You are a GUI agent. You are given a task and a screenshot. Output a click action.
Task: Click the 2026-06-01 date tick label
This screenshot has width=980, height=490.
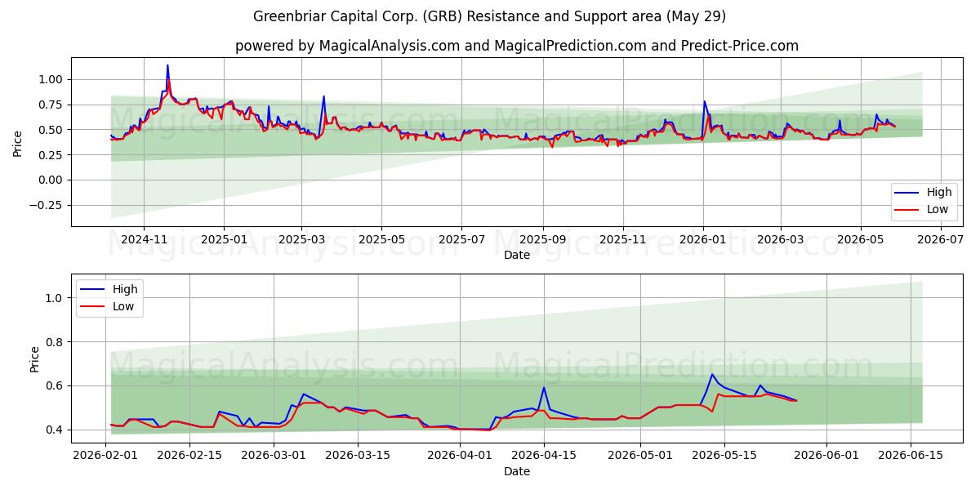tap(825, 456)
